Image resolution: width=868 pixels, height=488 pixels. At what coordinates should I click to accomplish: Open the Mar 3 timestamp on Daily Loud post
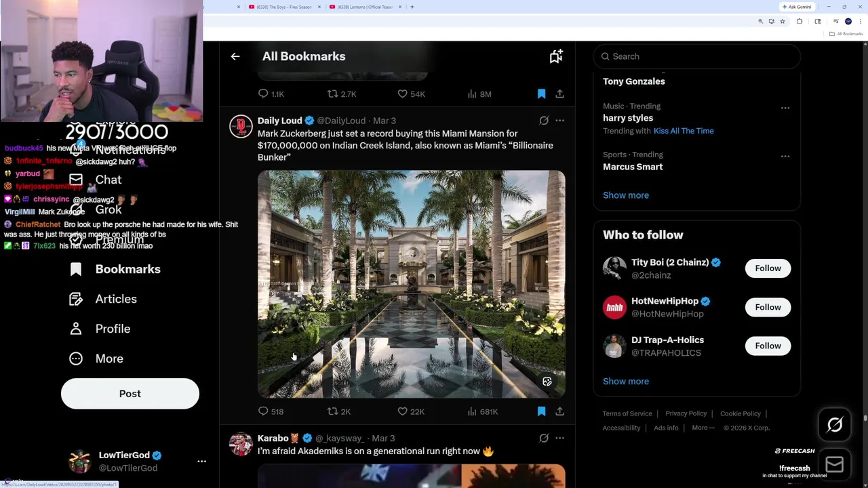(384, 121)
